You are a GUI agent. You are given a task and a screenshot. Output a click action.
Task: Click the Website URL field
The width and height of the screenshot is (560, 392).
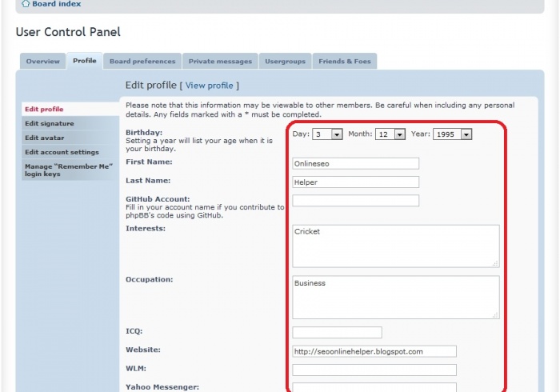pyautogui.click(x=374, y=351)
